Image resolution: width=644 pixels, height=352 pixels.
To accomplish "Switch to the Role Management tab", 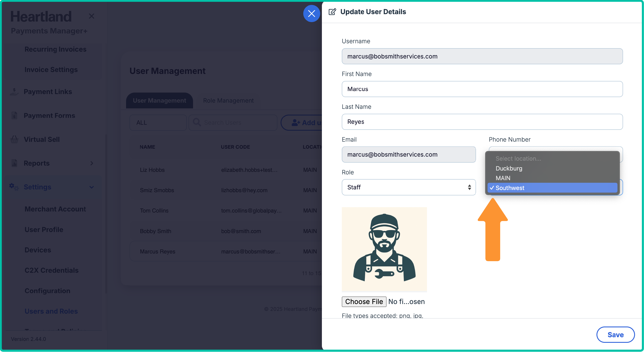I will tap(228, 100).
